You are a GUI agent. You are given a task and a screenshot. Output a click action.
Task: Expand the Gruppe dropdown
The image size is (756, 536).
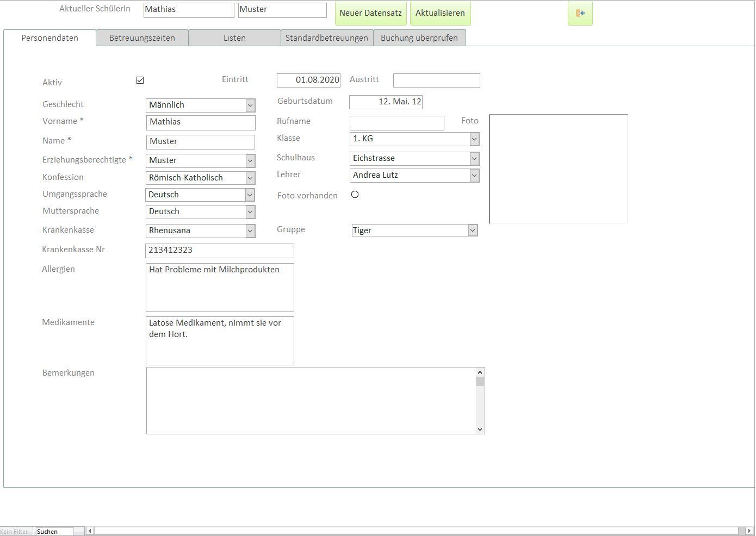[x=473, y=230]
